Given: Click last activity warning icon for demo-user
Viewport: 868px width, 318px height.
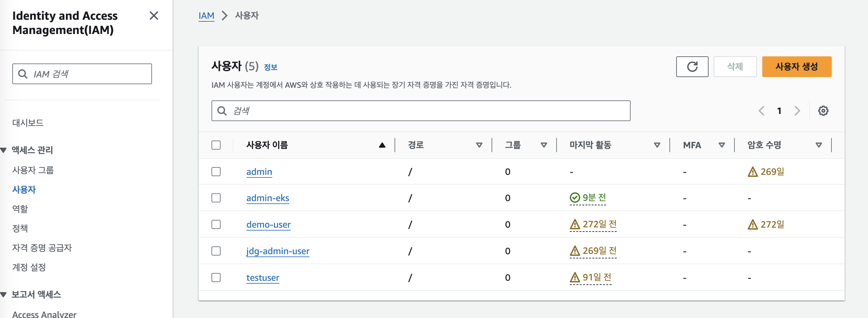Looking at the screenshot, I should pyautogui.click(x=574, y=224).
